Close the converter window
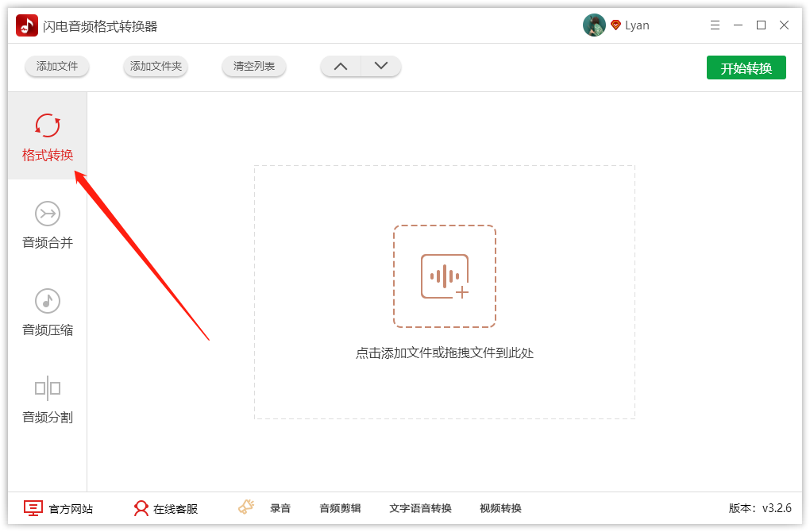The image size is (810, 532). (784, 25)
